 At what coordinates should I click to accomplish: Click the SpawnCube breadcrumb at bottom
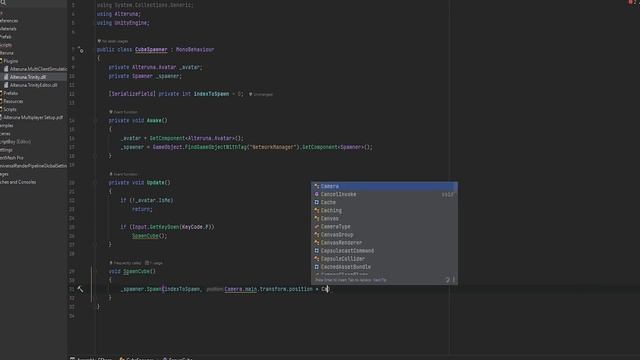click(x=178, y=358)
